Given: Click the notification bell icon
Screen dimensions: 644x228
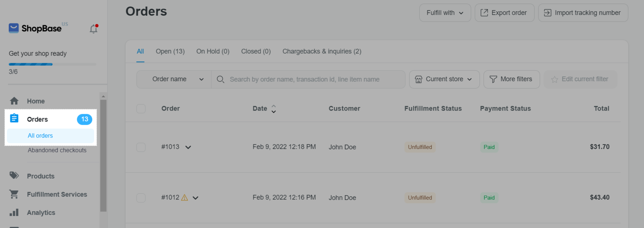Looking at the screenshot, I should click(93, 29).
